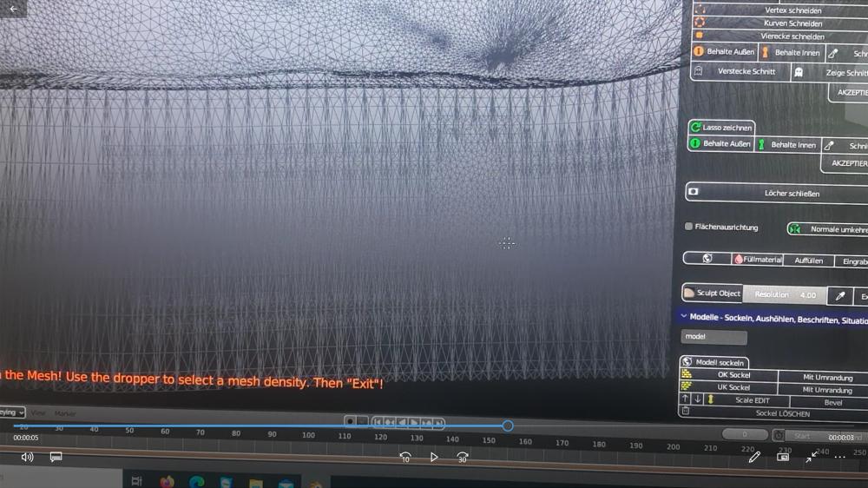The width and height of the screenshot is (868, 488).
Task: Skip forward 30 seconds
Action: pos(463,458)
